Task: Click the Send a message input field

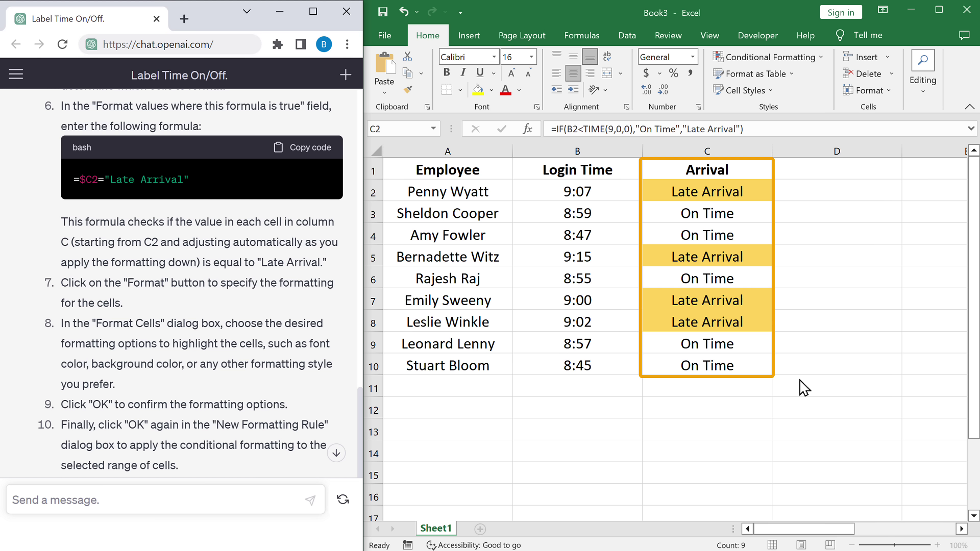Action: tap(153, 500)
